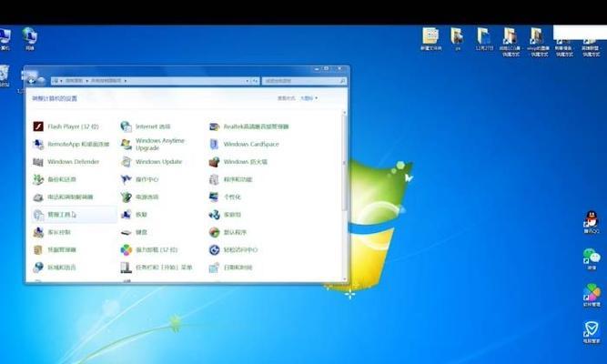Open 凭据管理器 item
This screenshot has height=364, width=607.
55,249
